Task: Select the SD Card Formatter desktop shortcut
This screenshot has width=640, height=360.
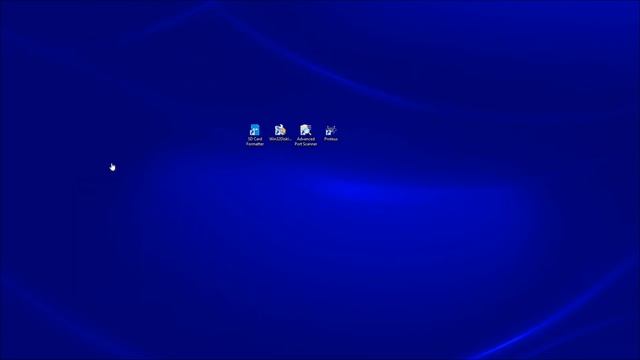Action: [255, 135]
